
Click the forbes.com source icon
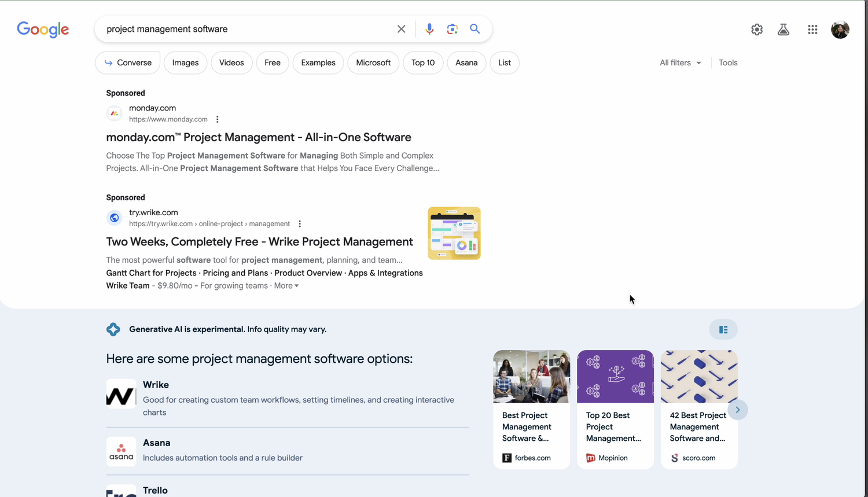click(x=507, y=458)
